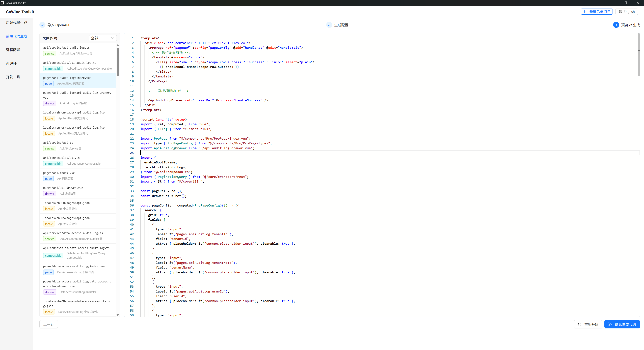Click the service tag of ApiAuditLog API Service
Viewport: 644px width, 350px height.
(49, 53)
